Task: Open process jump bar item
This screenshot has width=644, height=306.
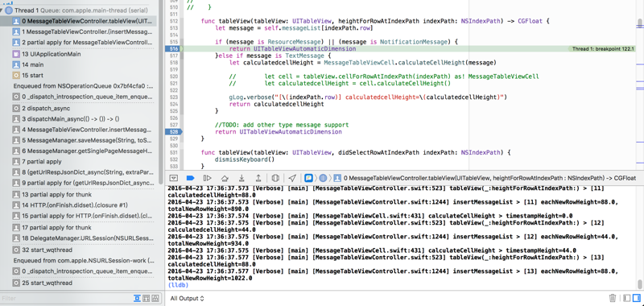Action: (308, 178)
